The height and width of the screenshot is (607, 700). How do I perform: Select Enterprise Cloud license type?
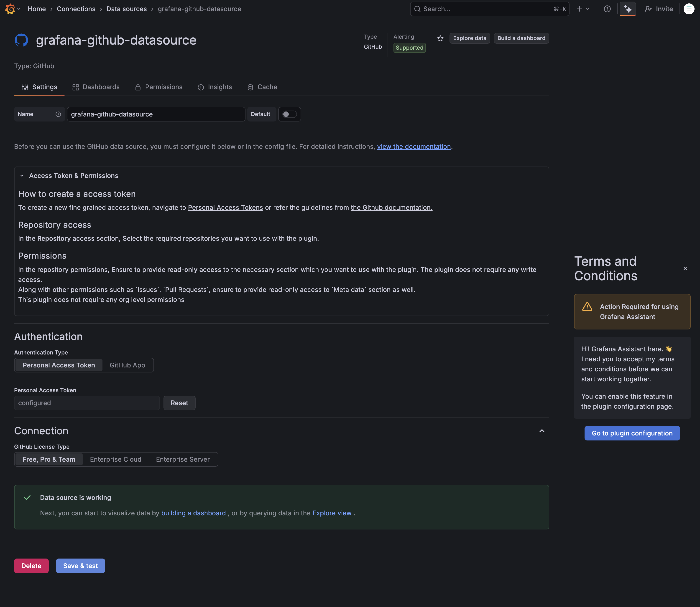[116, 459]
